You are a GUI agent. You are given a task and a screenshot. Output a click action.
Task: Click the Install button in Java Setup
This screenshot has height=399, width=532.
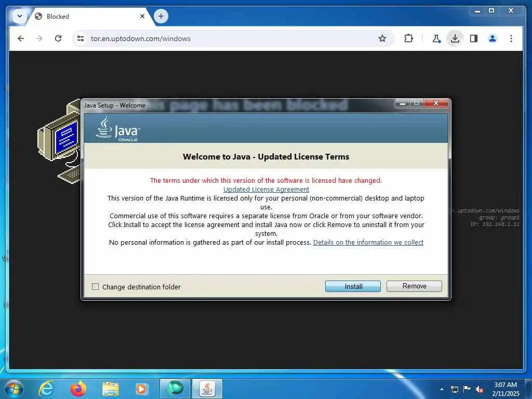click(353, 286)
